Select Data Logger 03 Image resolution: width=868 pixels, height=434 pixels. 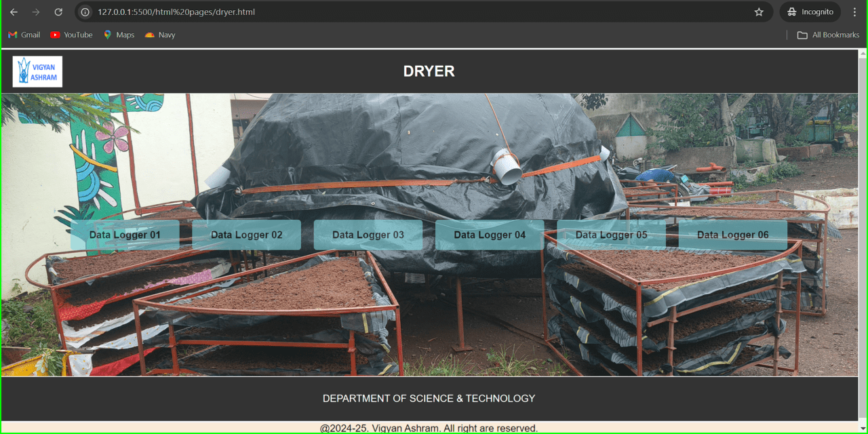coord(368,235)
